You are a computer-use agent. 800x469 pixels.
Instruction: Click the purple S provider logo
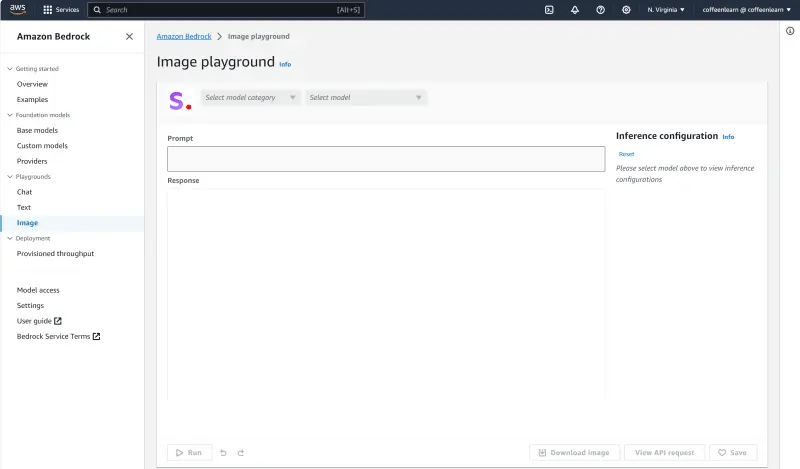(180, 101)
